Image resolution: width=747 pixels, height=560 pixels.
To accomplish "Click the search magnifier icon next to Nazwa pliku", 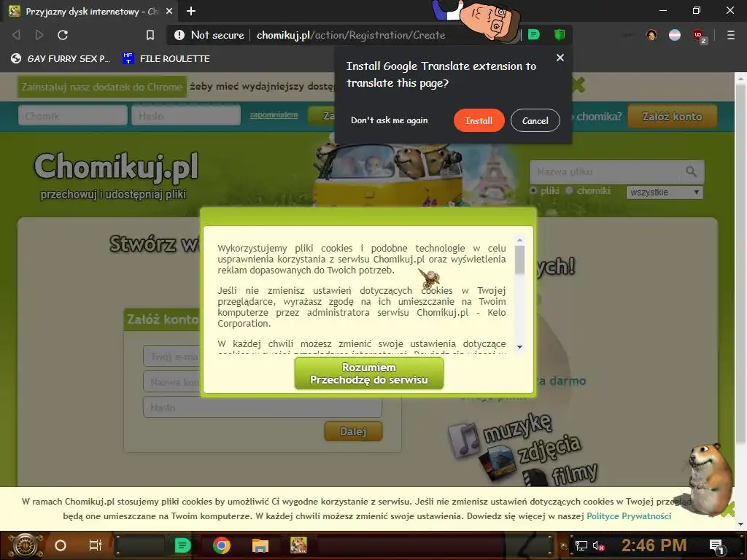I will [692, 171].
